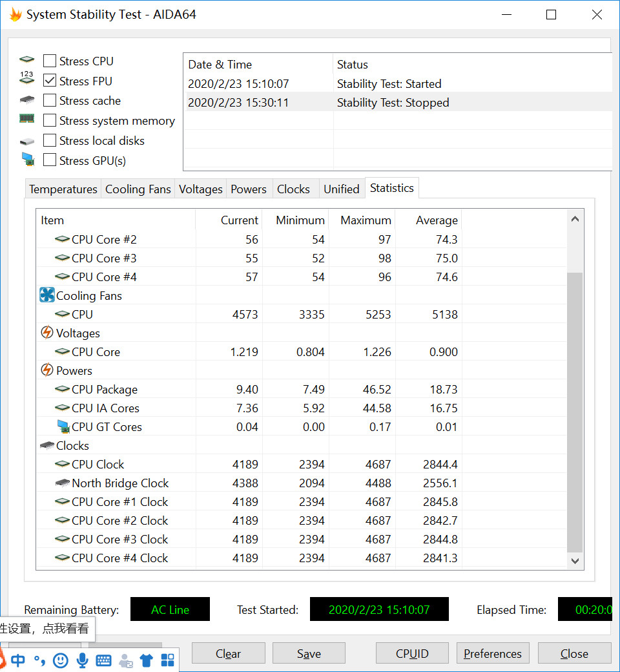Image resolution: width=620 pixels, height=672 pixels.
Task: Toggle Chinese input mode in IME bar
Action: pyautogui.click(x=17, y=660)
